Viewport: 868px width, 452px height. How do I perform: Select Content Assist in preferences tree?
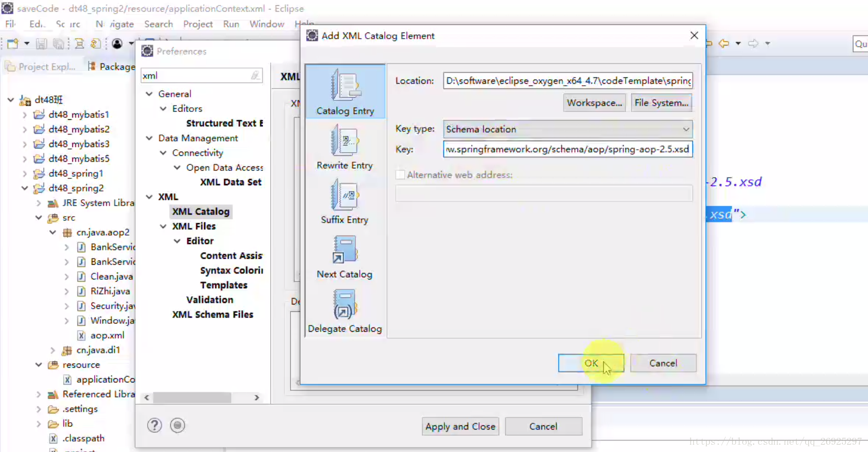(x=231, y=256)
